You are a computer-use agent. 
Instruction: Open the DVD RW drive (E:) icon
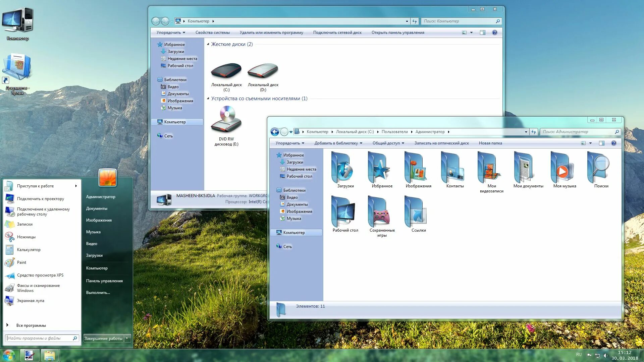coord(226,119)
